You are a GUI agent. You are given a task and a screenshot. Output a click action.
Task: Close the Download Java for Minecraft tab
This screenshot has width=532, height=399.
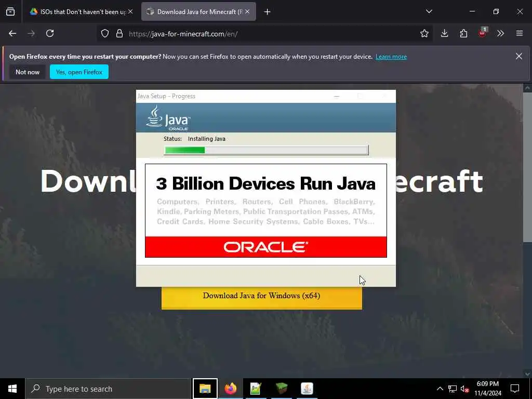[x=247, y=11]
